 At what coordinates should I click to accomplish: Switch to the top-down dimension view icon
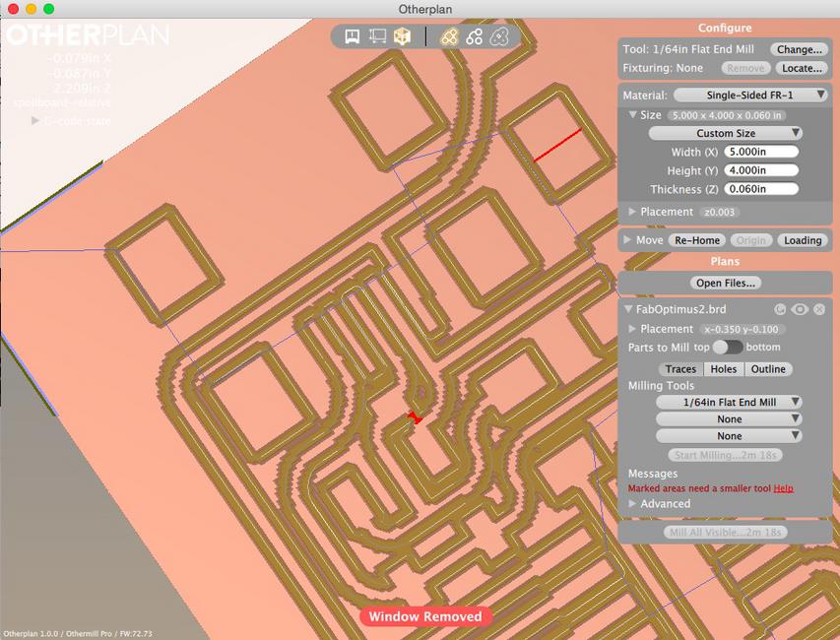pyautogui.click(x=377, y=36)
